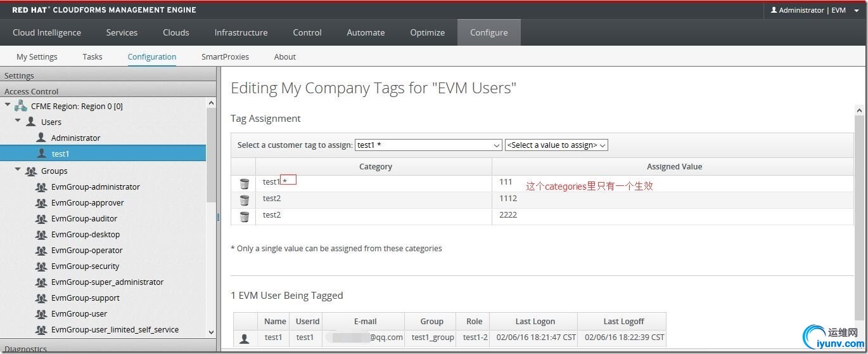Open the Select a value to assign dropdown
Image resolution: width=868 pixels, height=354 pixels.
[556, 145]
